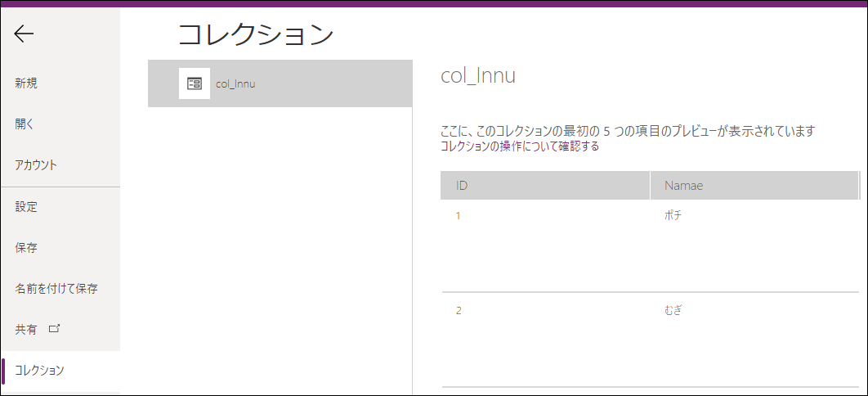Click the Namae column header
The image size is (868, 396).
click(754, 185)
